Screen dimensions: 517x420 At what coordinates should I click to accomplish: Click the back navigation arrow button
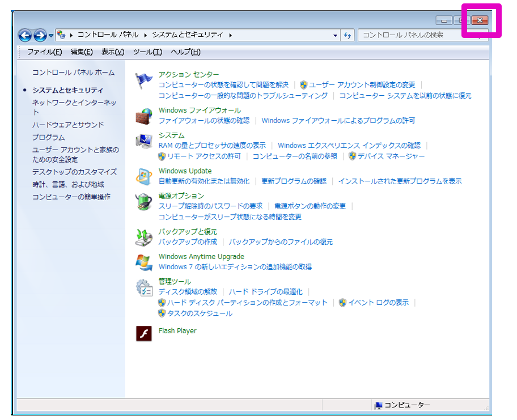click(25, 35)
